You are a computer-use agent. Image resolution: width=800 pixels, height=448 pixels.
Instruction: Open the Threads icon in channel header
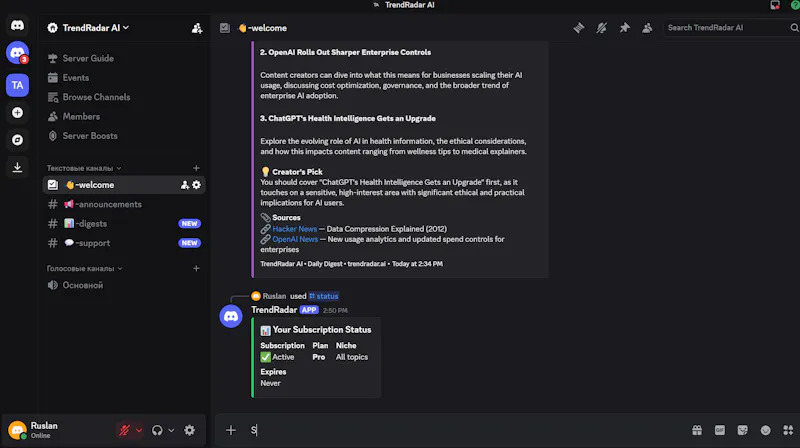click(579, 28)
